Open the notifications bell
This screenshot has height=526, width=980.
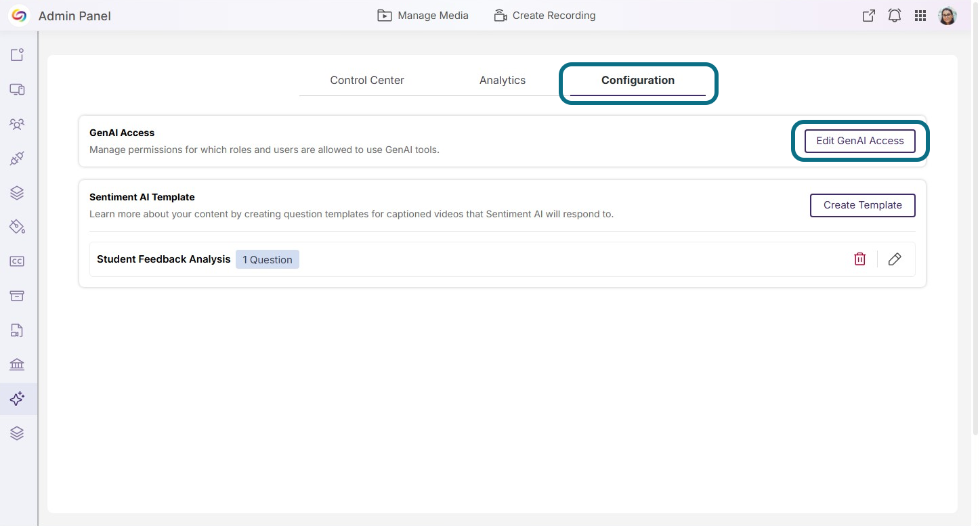895,16
